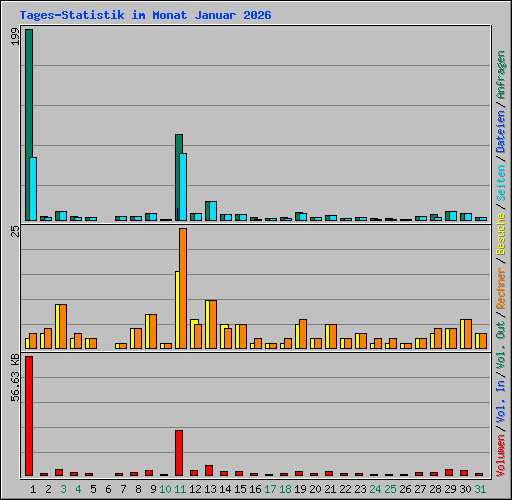Screen dimensions: 512x500
Task: Click day label '29' on the axis
Action: pyautogui.click(x=450, y=489)
